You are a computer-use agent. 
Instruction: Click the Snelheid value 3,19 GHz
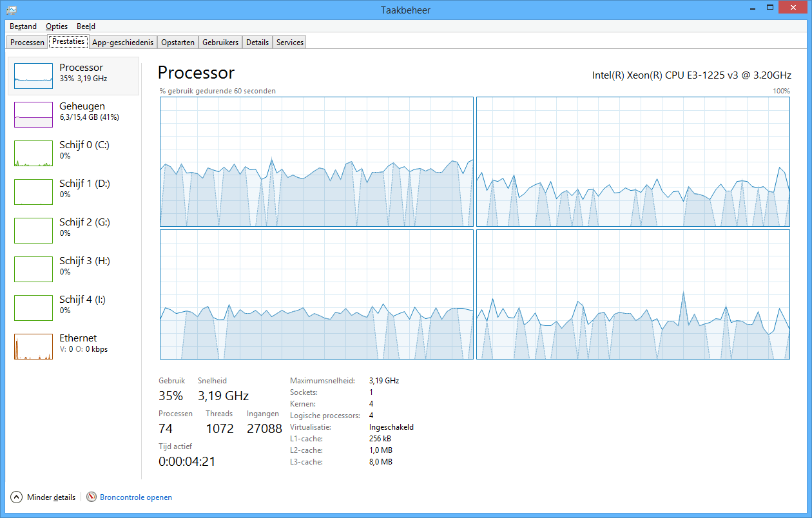pyautogui.click(x=223, y=396)
